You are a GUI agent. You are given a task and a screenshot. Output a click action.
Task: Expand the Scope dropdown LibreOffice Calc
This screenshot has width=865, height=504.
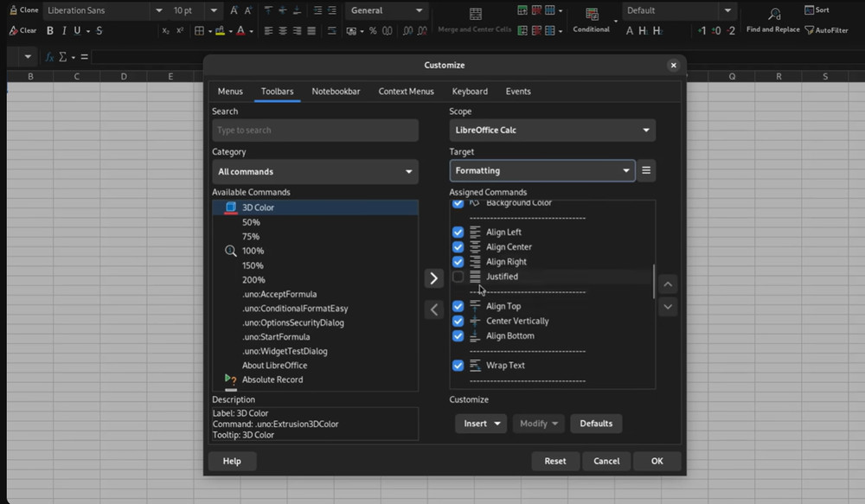[x=552, y=131]
